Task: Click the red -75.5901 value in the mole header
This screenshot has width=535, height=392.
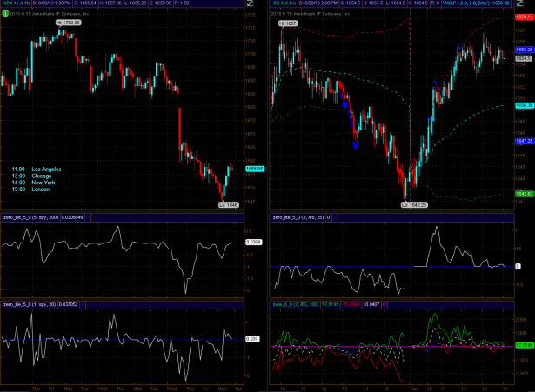Action: pos(351,304)
